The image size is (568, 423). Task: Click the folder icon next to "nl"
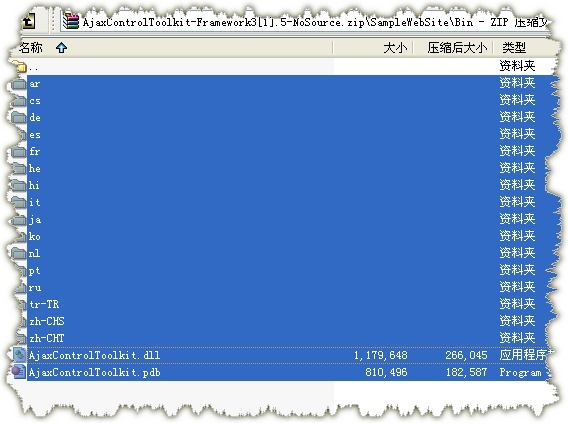[x=18, y=254]
